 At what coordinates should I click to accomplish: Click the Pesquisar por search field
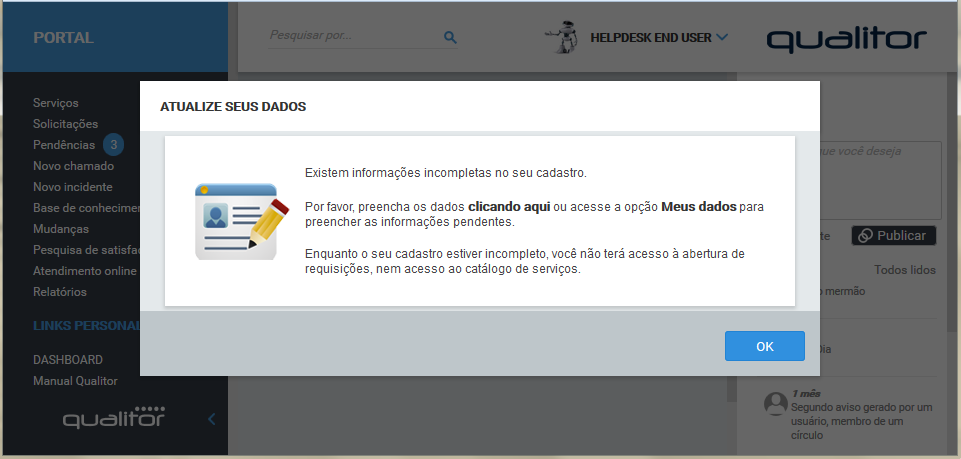point(350,36)
